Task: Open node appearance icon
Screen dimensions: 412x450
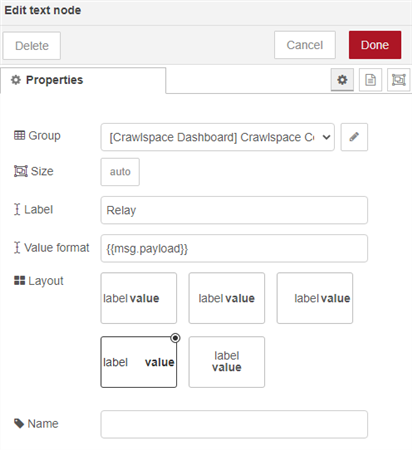Action: click(x=398, y=80)
